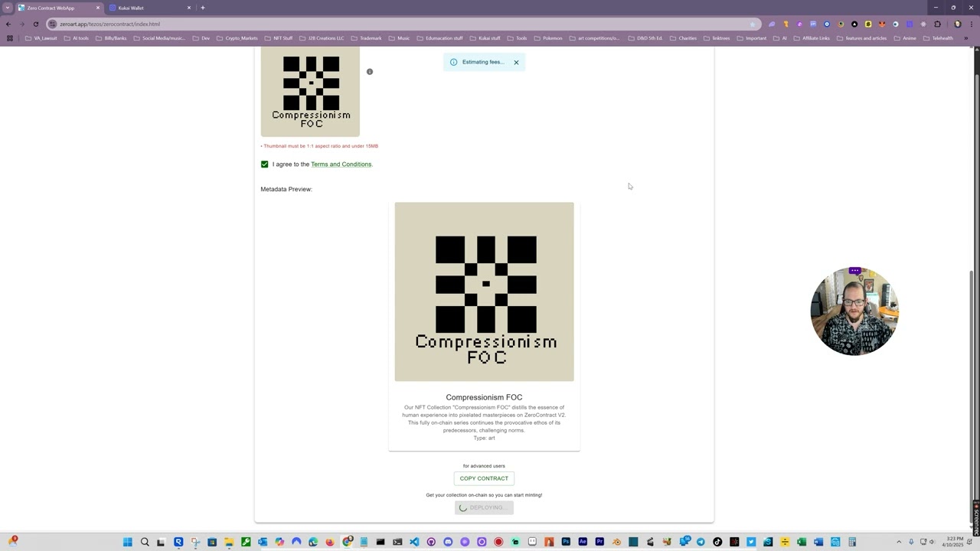The width and height of the screenshot is (980, 551).
Task: Open Visual Studio Code from the taskbar
Action: 414,542
